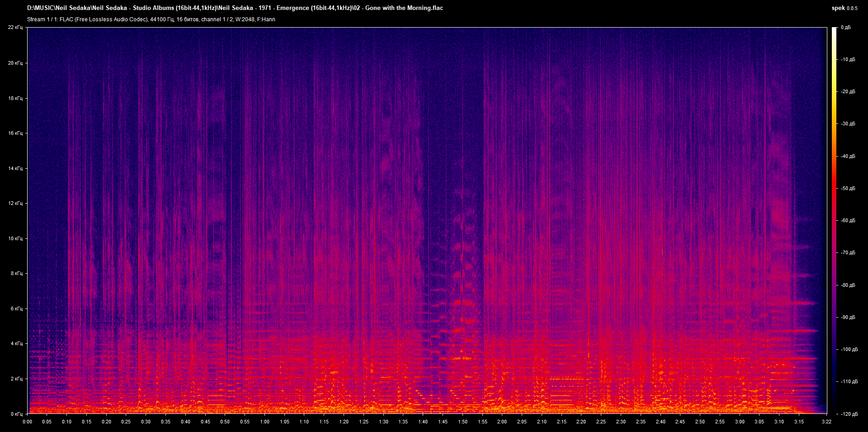Click the 3:10 time axis label

click(779, 422)
